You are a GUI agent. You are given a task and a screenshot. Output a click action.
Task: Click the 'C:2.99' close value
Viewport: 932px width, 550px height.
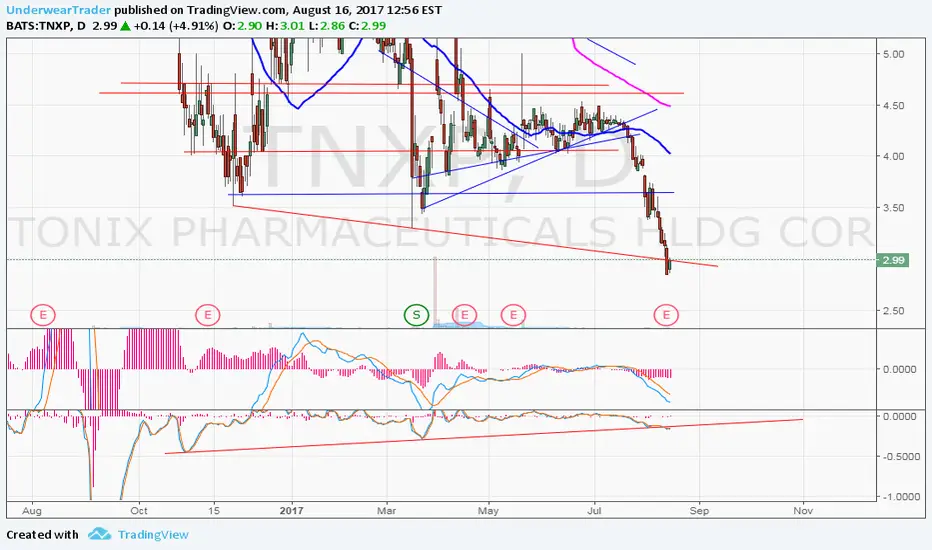tap(367, 26)
